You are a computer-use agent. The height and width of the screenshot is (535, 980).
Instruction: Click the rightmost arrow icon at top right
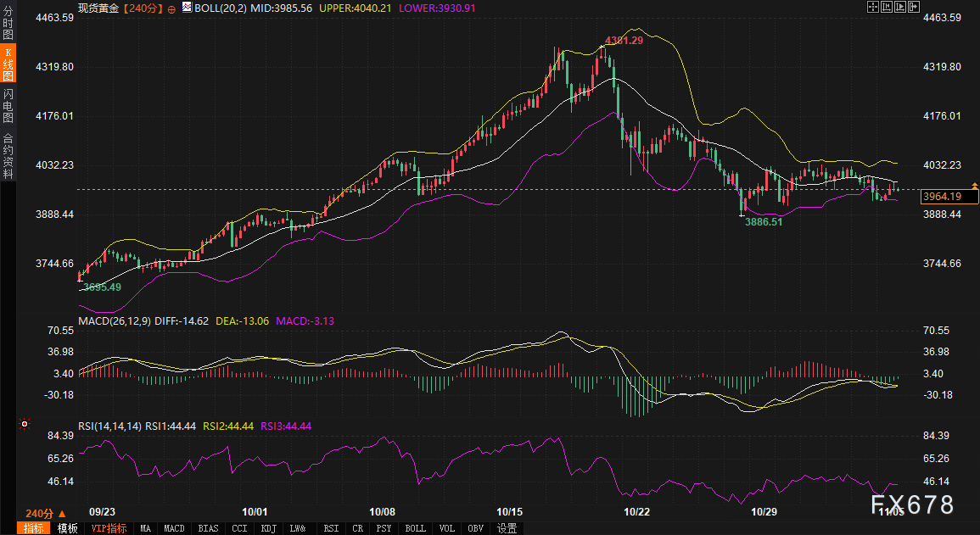pos(915,7)
